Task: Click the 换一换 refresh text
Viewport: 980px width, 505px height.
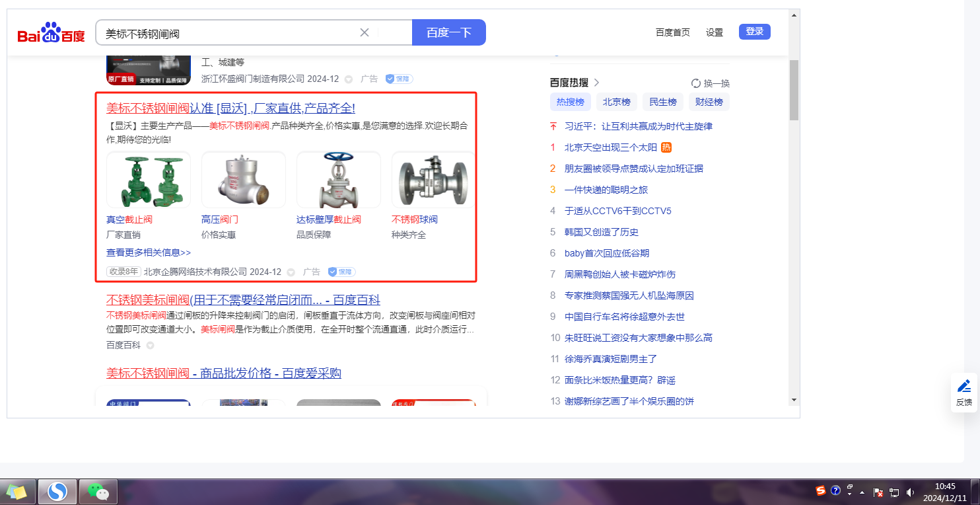Action: pos(717,83)
